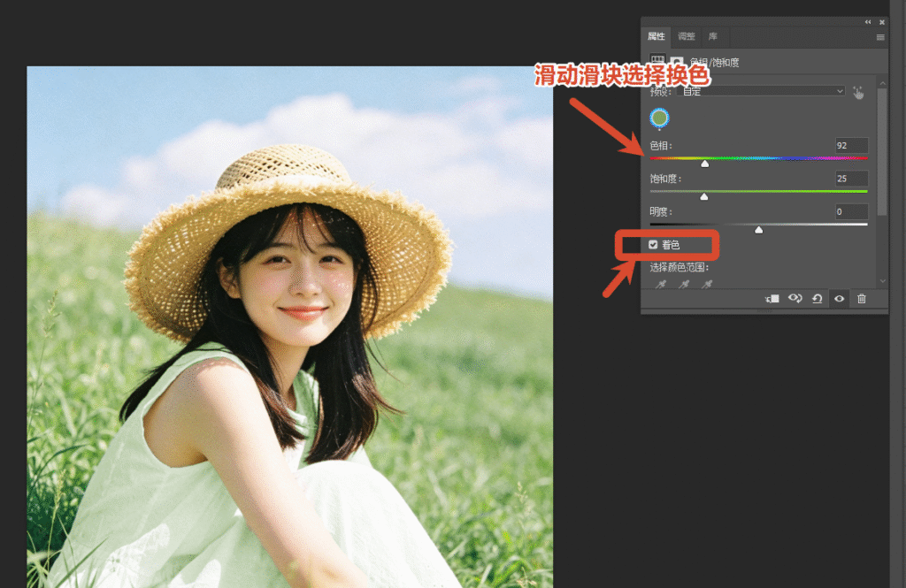Select the first eyedropper tool

click(x=660, y=284)
